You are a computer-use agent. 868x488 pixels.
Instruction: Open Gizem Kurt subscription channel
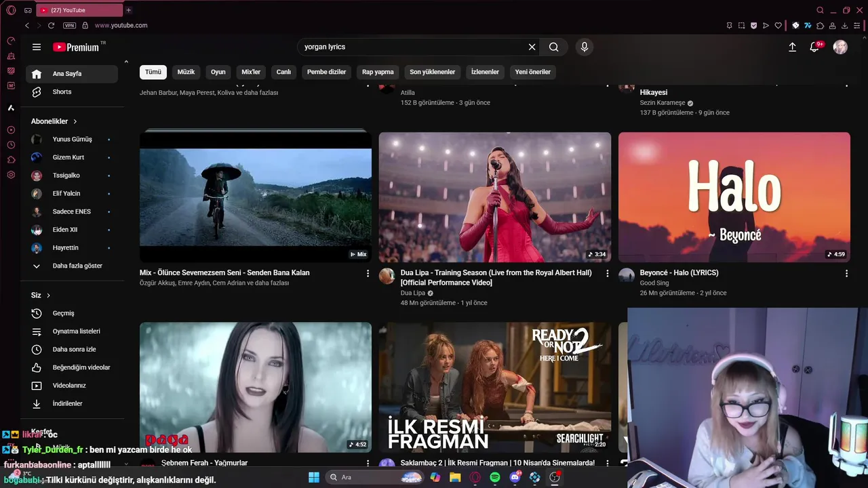(x=72, y=157)
